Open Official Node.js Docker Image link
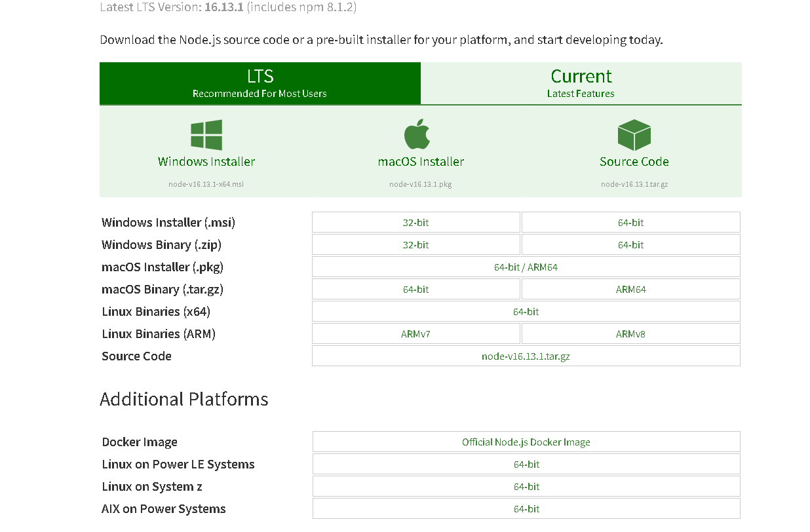Image resolution: width=810 pixels, height=532 pixels. tap(526, 442)
